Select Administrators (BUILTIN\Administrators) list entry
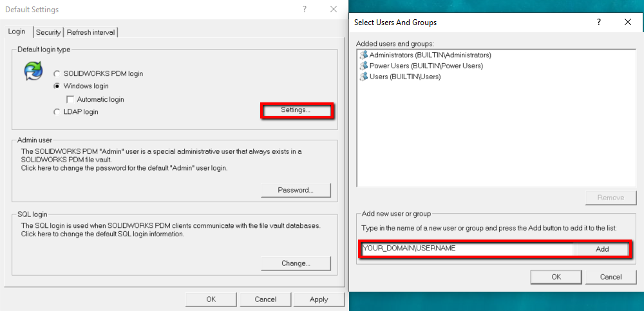 point(425,55)
